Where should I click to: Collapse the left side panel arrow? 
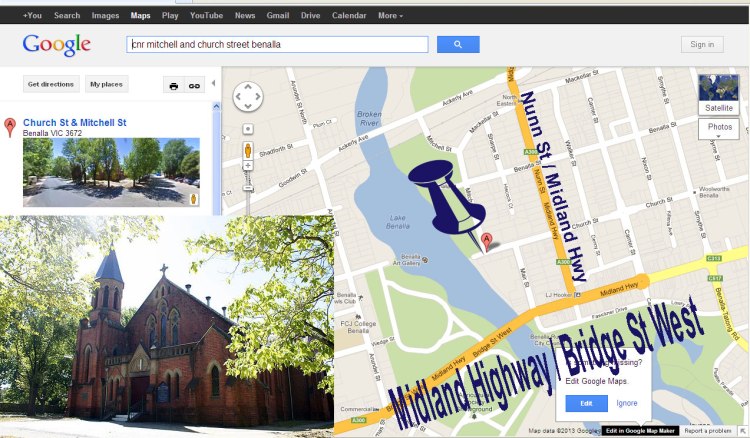(213, 83)
